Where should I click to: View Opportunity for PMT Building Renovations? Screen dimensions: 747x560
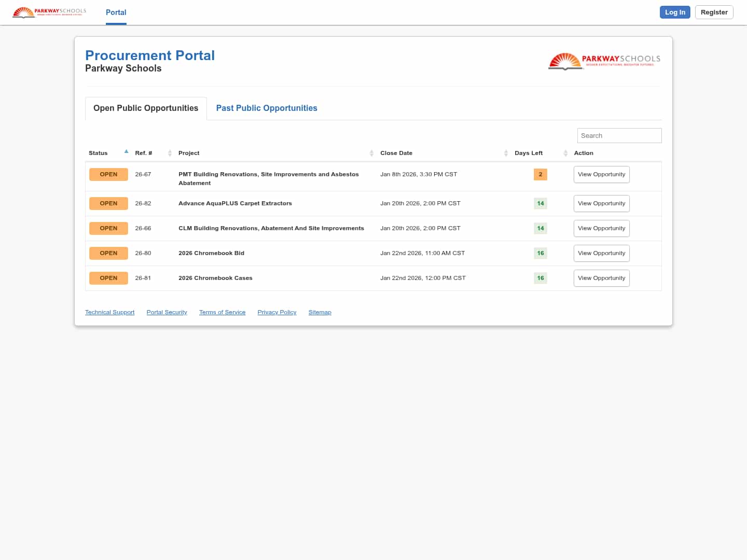(601, 175)
